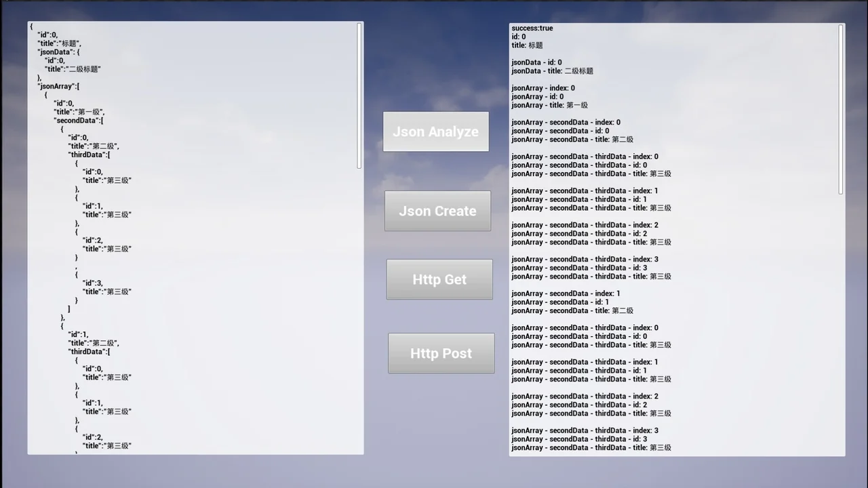Click the jsonArray opening bracket line
This screenshot has height=488, width=868.
(59, 86)
